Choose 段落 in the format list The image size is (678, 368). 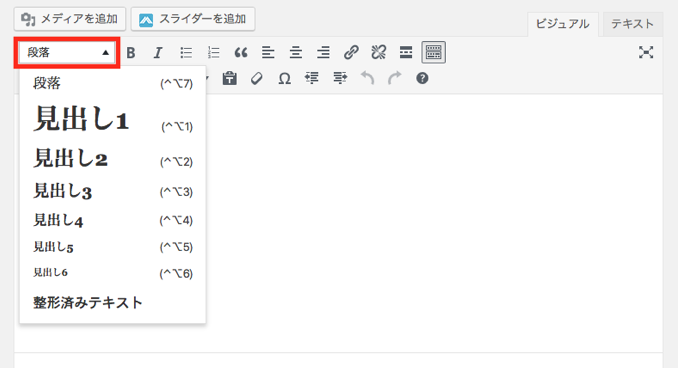click(112, 83)
